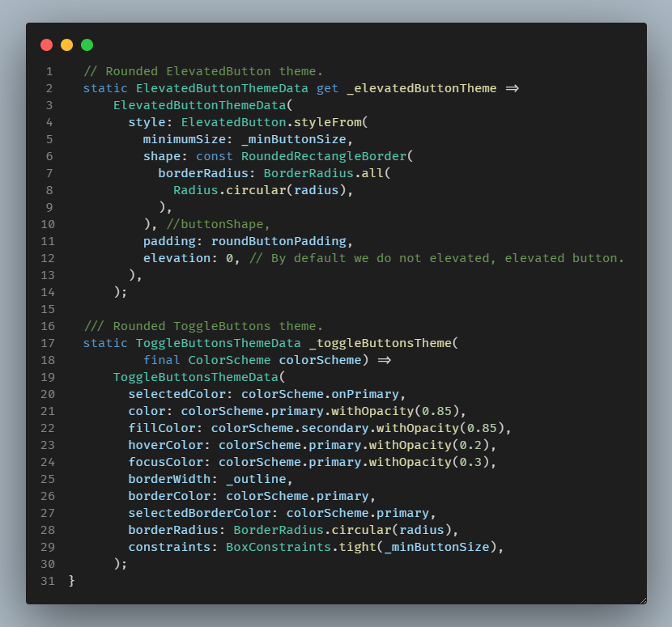
Task: Click 'ElevatedButtonThemeData(' on line 3
Action: 202,105
